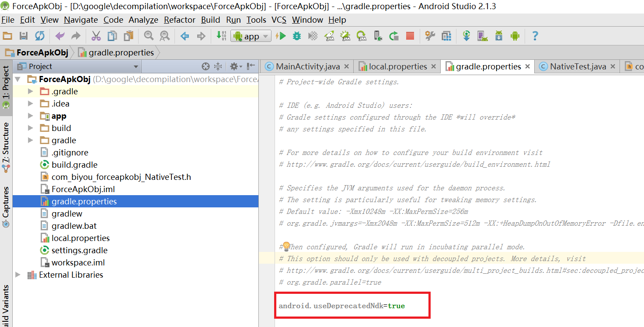Open Project Structure icon
The image size is (644, 327).
446,36
